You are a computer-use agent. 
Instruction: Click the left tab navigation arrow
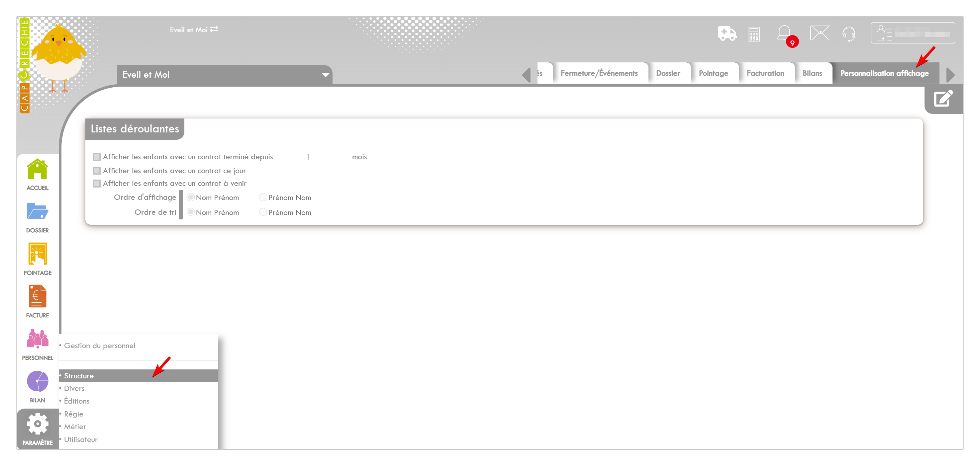coord(527,74)
